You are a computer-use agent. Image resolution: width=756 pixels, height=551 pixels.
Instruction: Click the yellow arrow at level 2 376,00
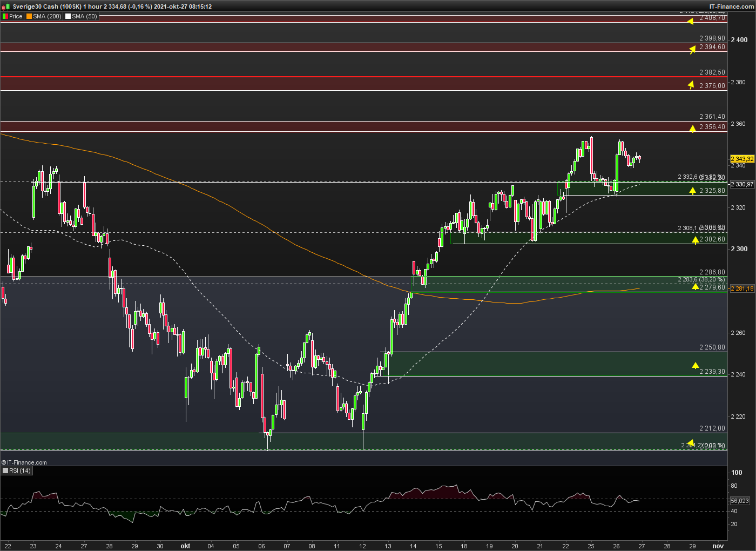pyautogui.click(x=691, y=85)
